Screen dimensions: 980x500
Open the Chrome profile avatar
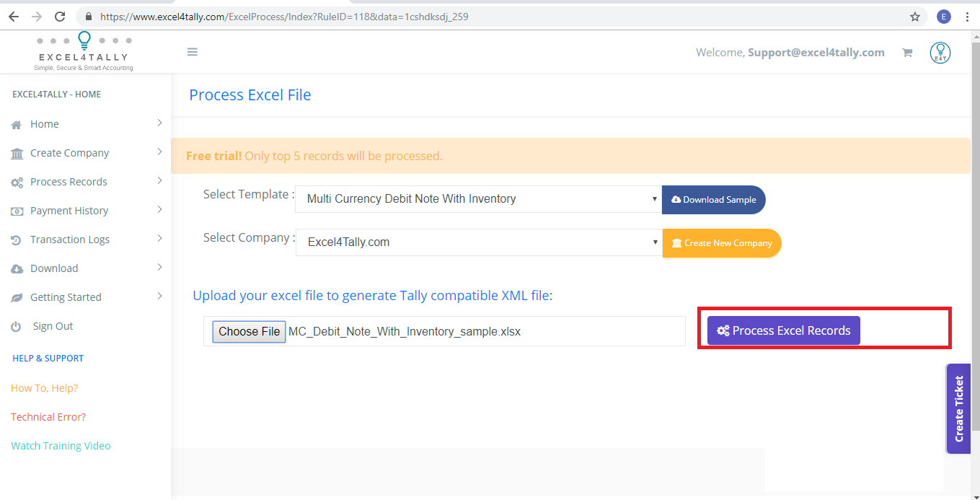pos(944,17)
